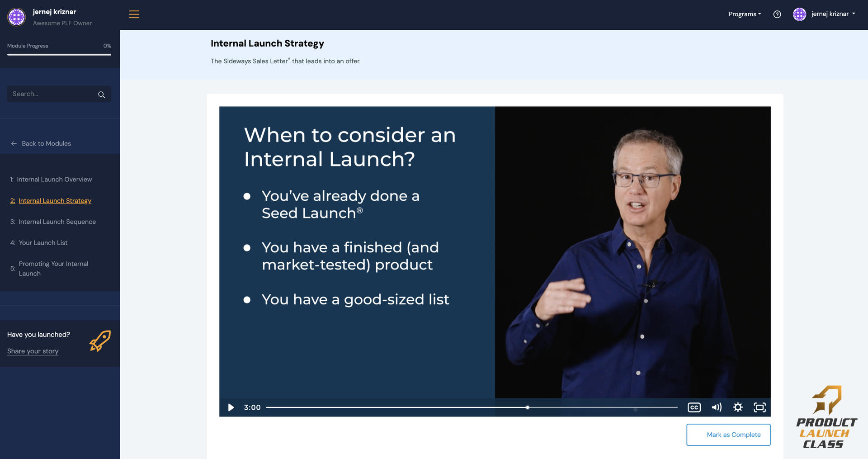Click the volume icon on the player
The width and height of the screenshot is (868, 459).
pyautogui.click(x=716, y=407)
